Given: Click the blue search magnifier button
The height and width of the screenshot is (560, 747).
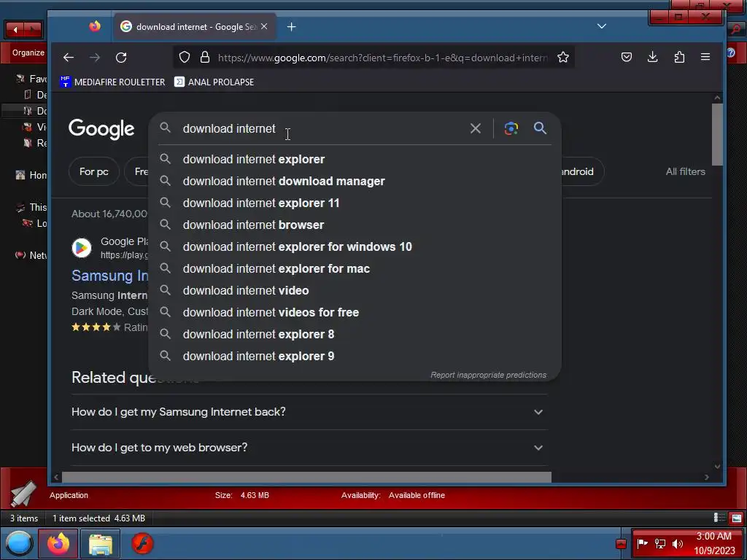Looking at the screenshot, I should 540,128.
